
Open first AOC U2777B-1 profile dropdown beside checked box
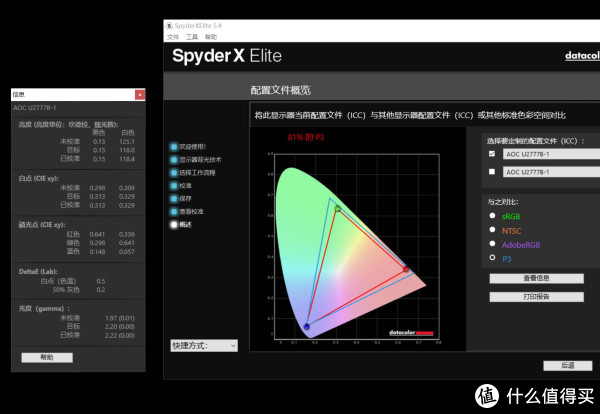click(551, 154)
